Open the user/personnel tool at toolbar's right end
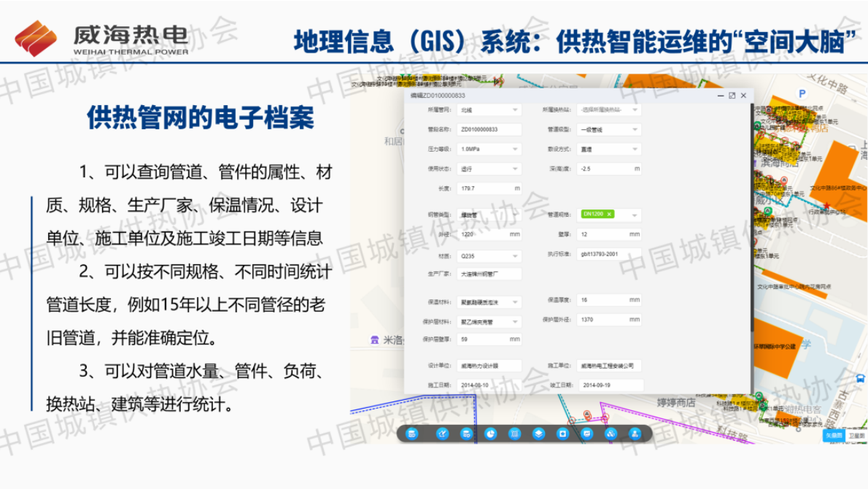868x489 pixels. [635, 434]
